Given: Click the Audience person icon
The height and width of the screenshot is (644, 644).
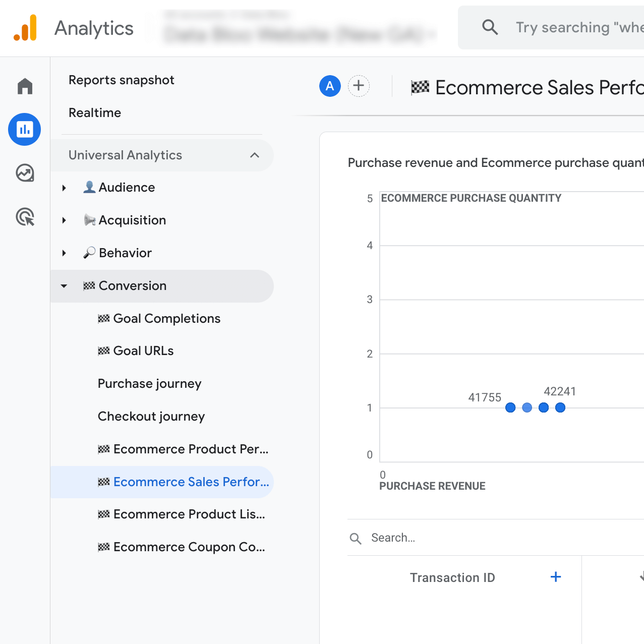Looking at the screenshot, I should (x=89, y=187).
